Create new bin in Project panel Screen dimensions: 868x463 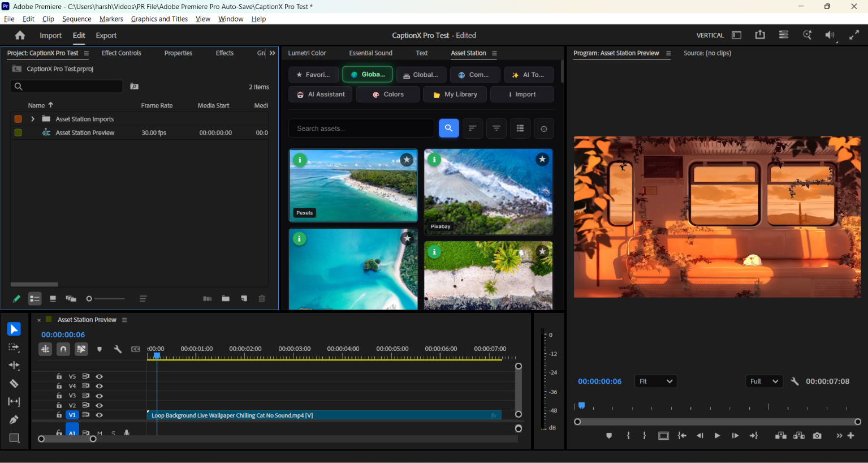(226, 298)
